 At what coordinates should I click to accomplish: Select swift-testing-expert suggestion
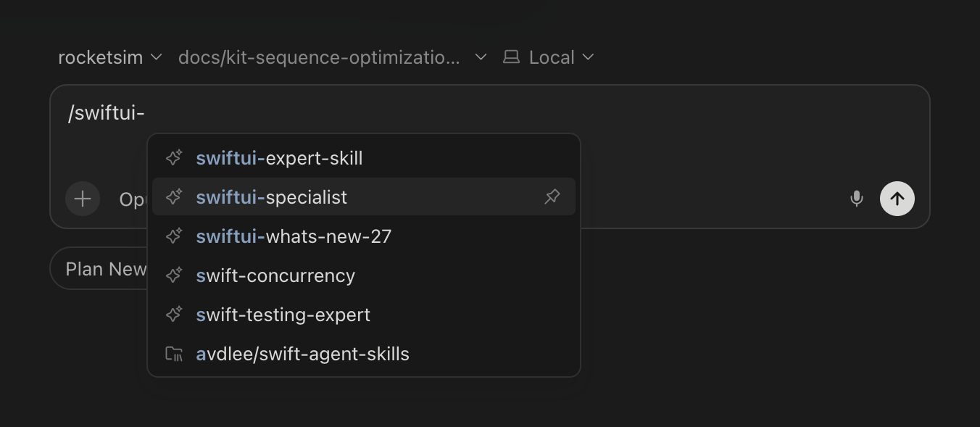coord(364,315)
